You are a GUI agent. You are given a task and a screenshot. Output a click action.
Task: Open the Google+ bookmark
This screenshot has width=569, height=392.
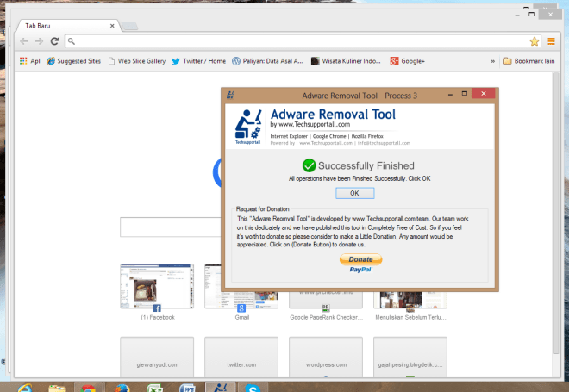point(407,61)
